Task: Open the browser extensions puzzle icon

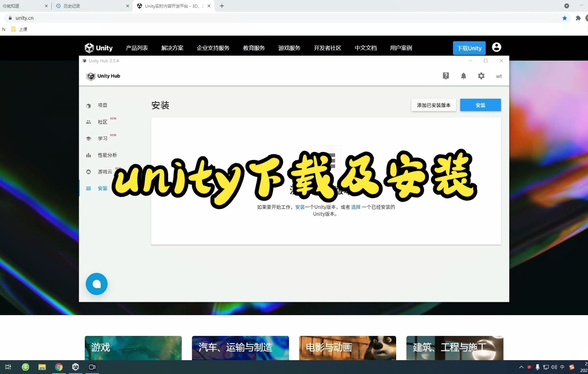Action: pos(578,18)
